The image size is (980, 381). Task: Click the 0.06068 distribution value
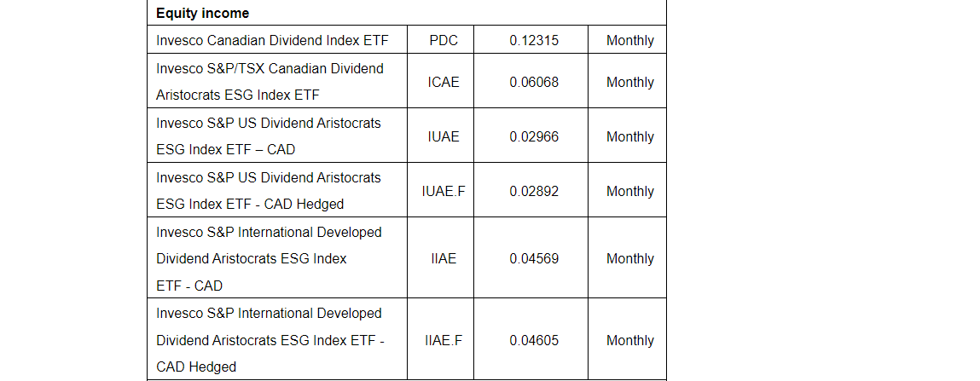point(534,82)
